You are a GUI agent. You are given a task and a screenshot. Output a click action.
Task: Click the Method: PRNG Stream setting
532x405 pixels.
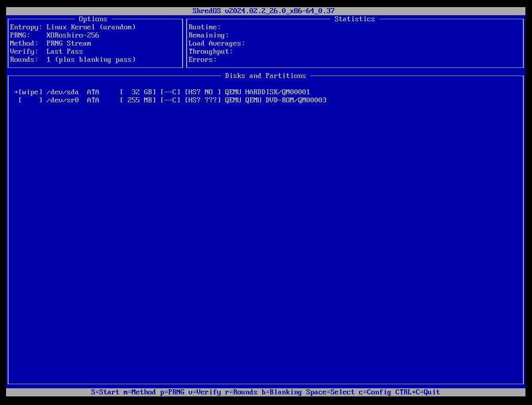click(53, 43)
